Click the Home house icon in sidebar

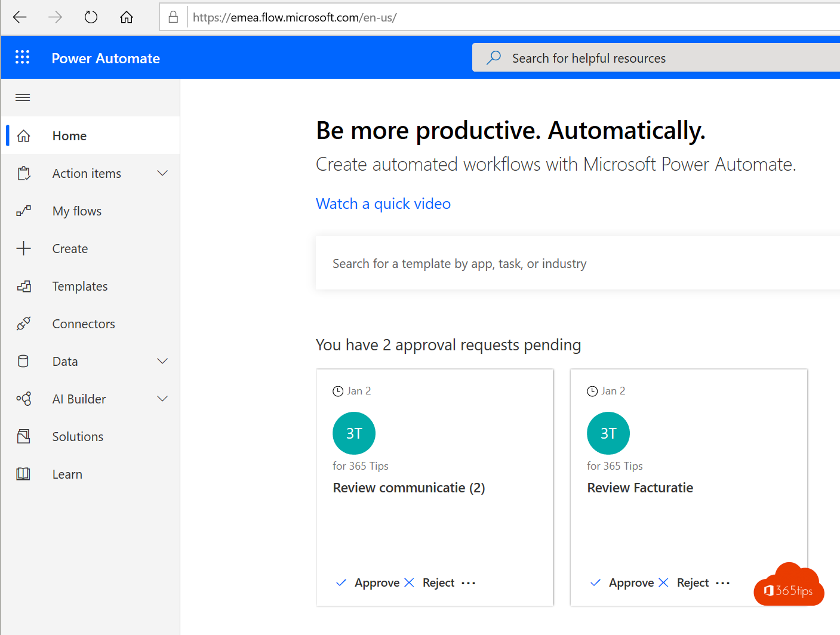(x=24, y=136)
